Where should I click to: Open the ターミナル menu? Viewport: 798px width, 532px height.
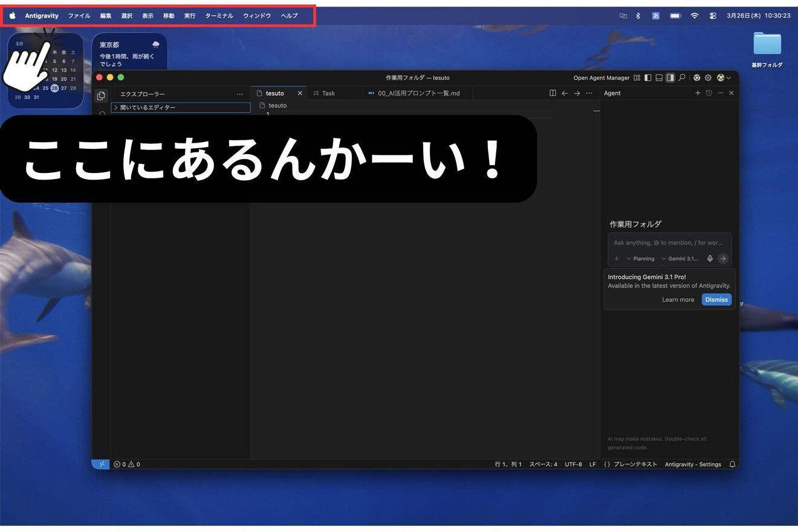click(219, 16)
